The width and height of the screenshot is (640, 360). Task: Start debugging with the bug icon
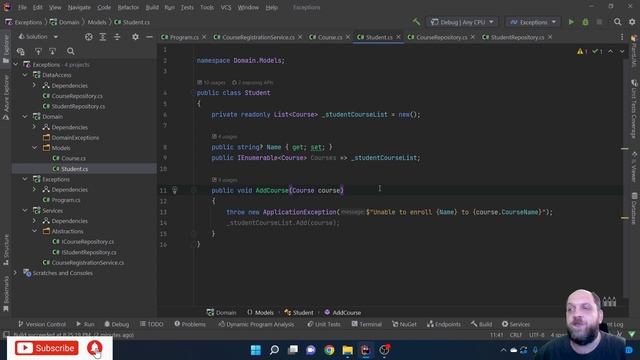coord(585,22)
